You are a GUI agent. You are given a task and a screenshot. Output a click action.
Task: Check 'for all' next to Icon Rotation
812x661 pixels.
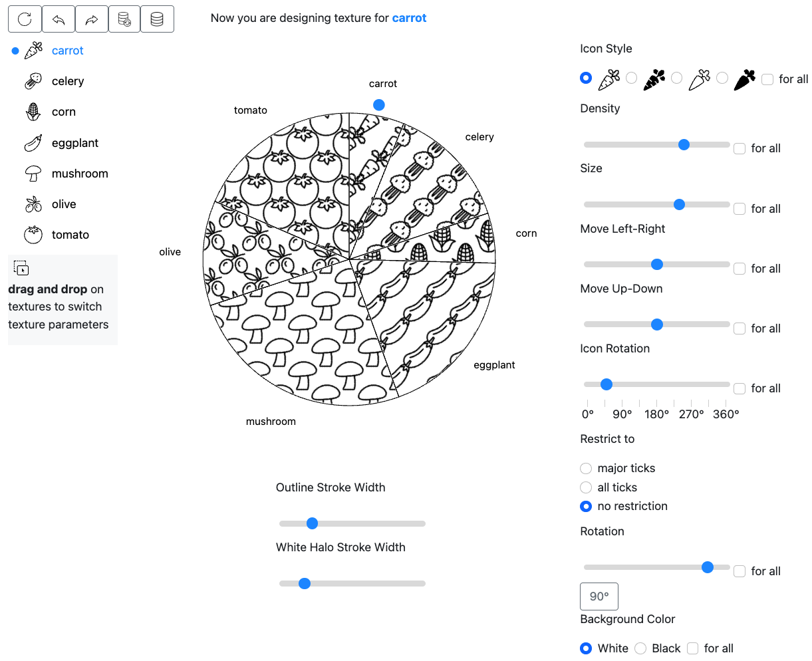[x=740, y=388]
